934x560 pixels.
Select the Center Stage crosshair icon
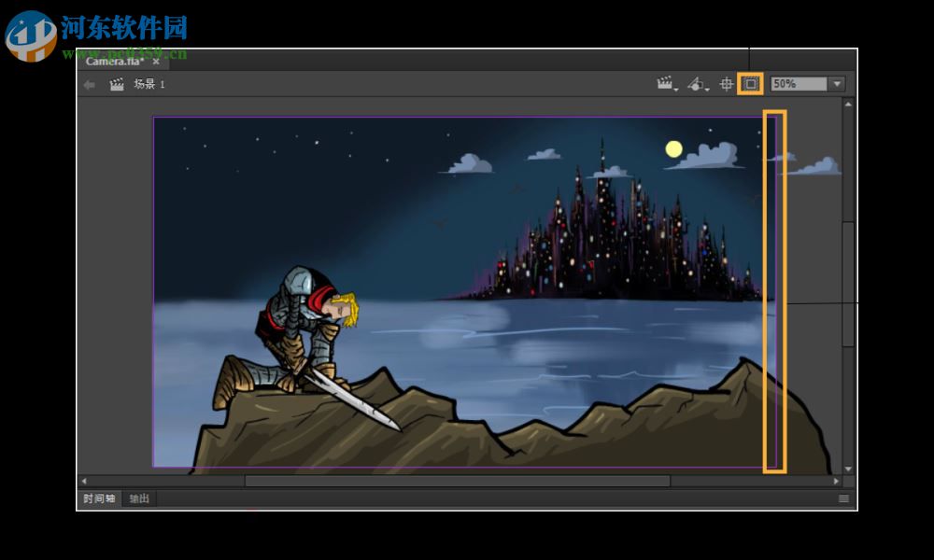[728, 83]
